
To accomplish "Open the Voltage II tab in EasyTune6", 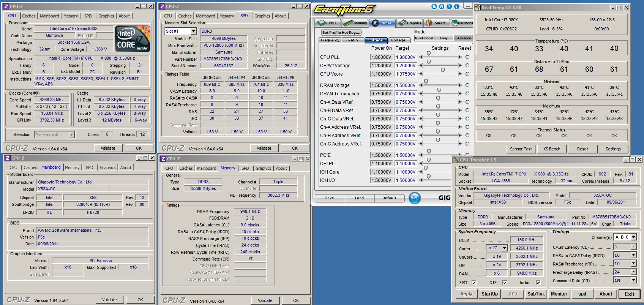I will point(399,40).
